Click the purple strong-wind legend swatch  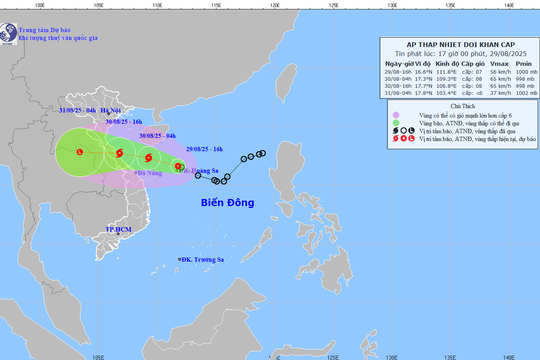pyautogui.click(x=396, y=115)
